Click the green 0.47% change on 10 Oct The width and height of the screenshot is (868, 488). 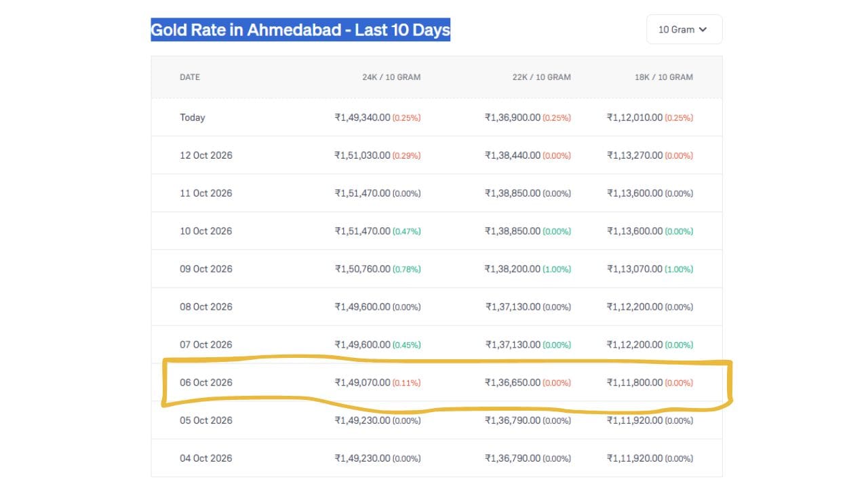pos(407,232)
